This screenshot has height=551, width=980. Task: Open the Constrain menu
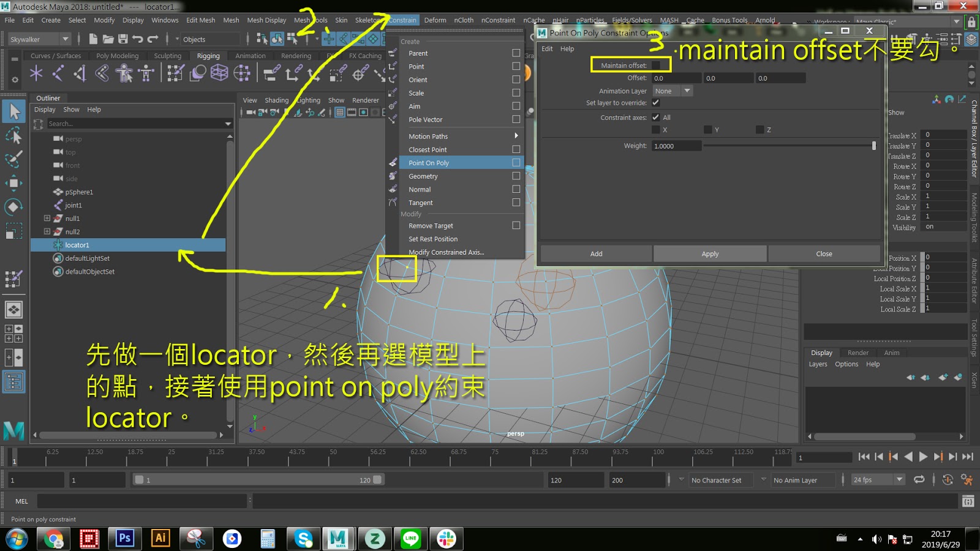tap(402, 20)
